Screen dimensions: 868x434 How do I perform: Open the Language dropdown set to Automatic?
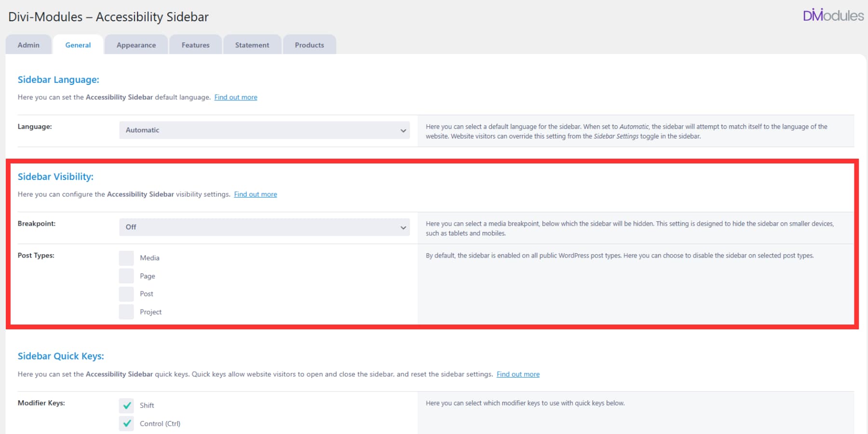(264, 130)
